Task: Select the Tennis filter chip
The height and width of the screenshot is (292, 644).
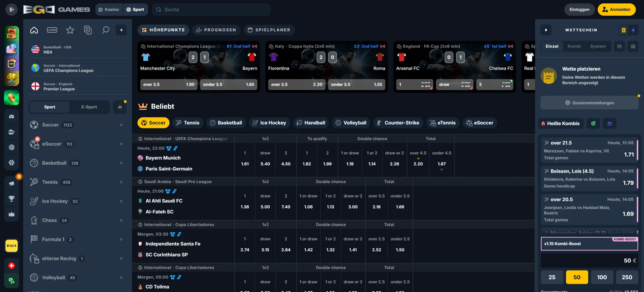Action: point(188,123)
